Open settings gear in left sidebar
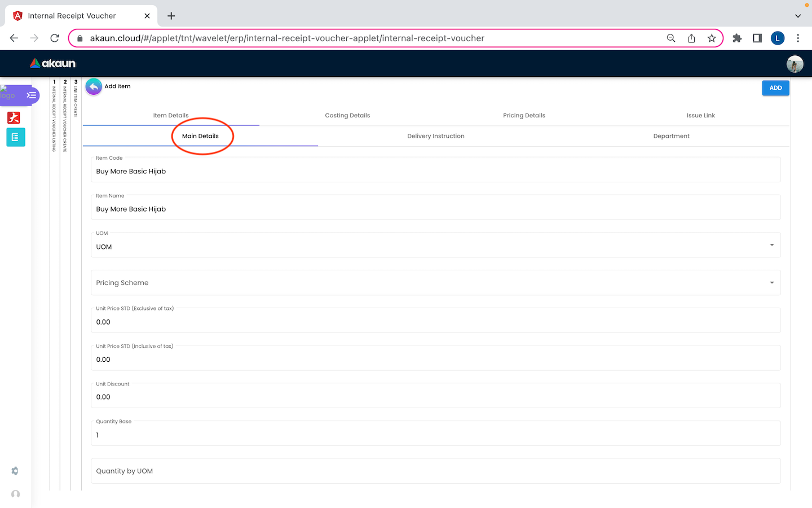Viewport: 812px width, 508px height. point(15,471)
